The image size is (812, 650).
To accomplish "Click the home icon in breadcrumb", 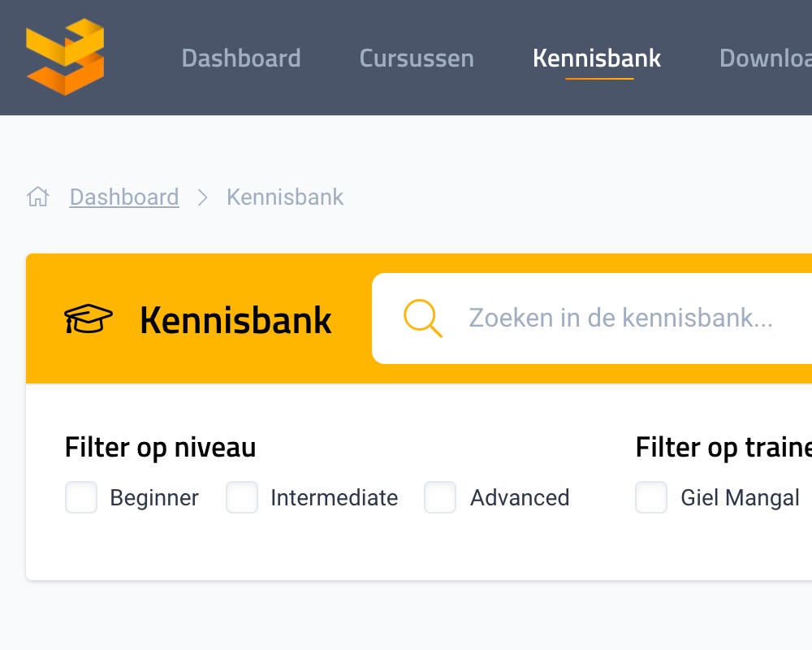I will (x=38, y=197).
